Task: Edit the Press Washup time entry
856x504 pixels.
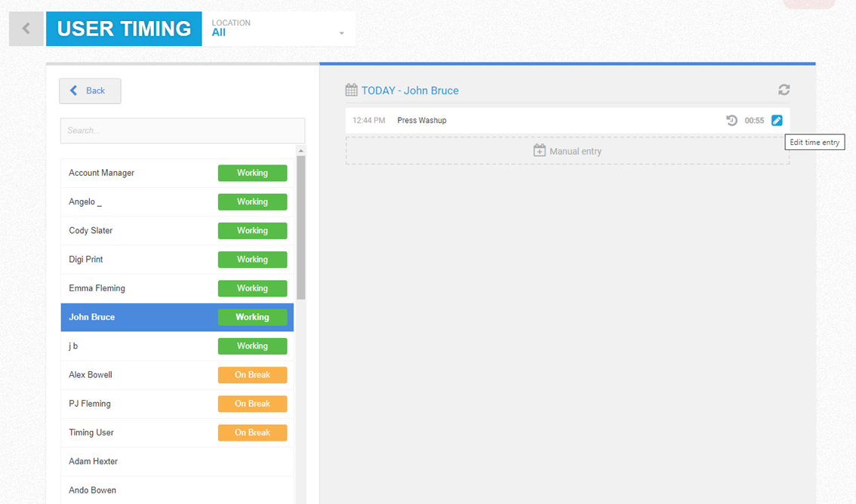Action: pyautogui.click(x=776, y=121)
